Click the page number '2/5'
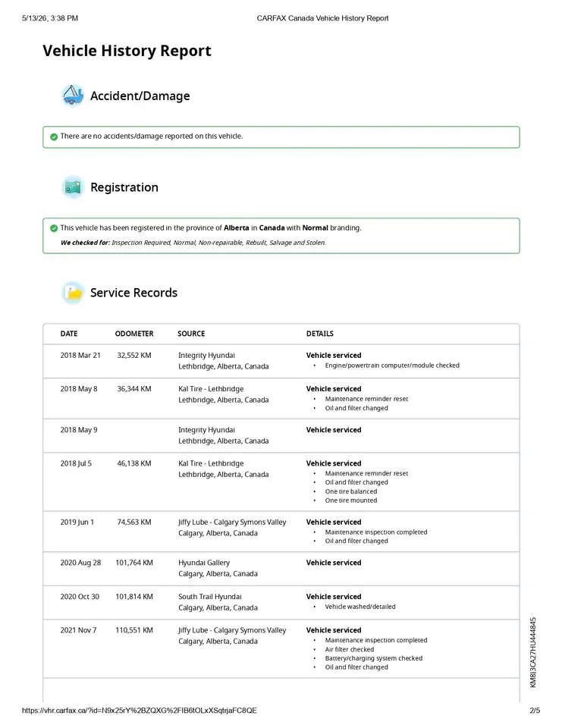Viewport: 562px width, 728px height. click(535, 711)
